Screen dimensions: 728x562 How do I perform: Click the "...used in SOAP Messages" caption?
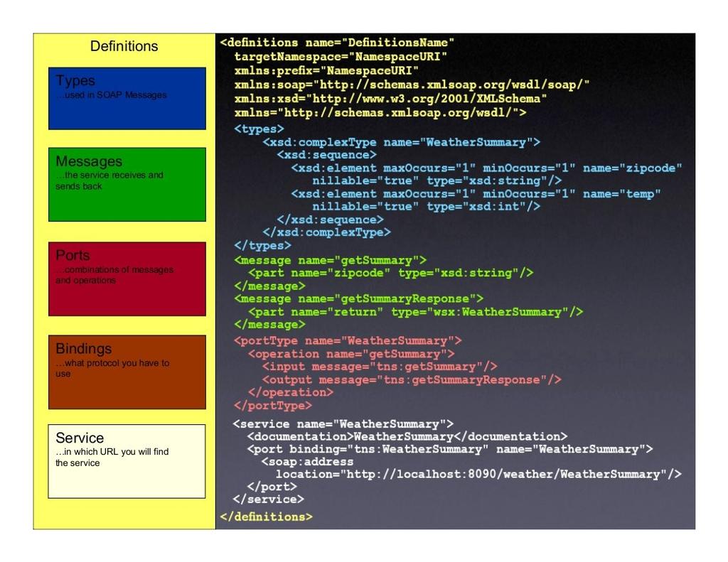point(111,94)
